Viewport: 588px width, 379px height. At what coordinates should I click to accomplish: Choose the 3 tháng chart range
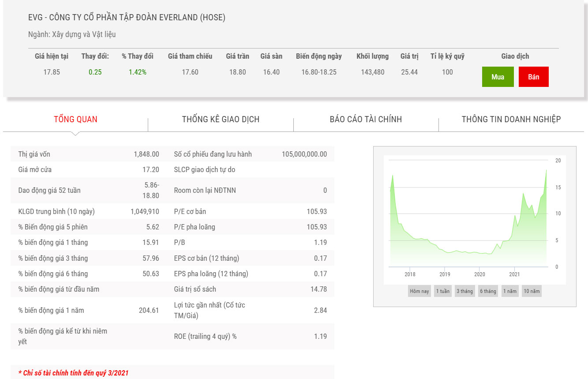[464, 291]
